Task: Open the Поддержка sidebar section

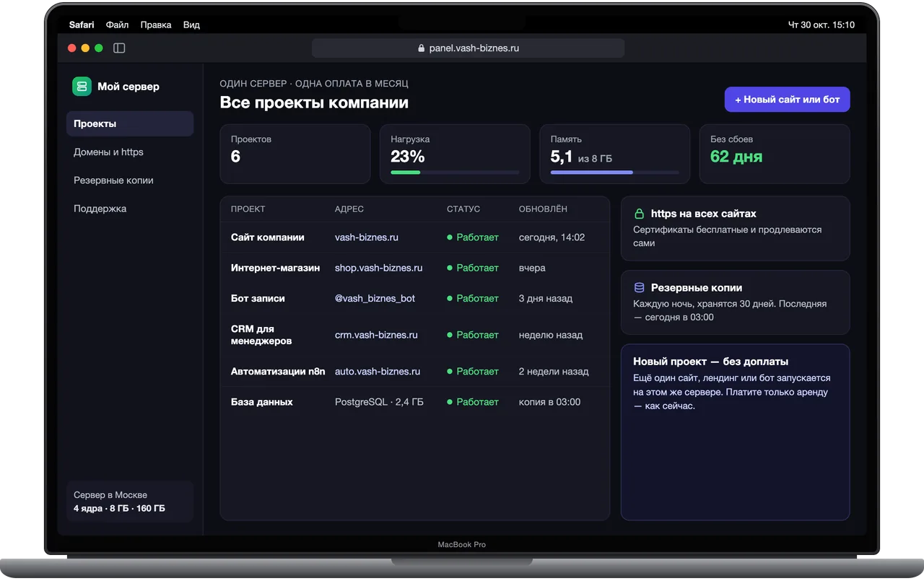Action: [x=130, y=209]
